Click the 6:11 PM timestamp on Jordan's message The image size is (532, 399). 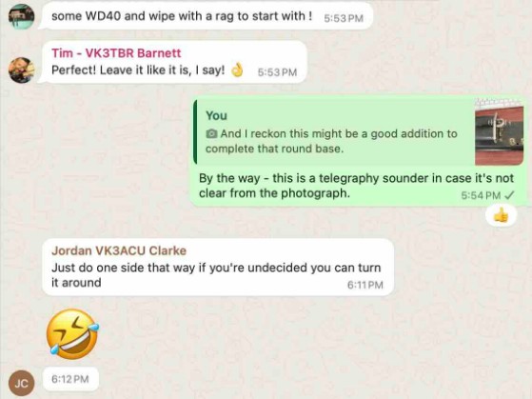[365, 285]
